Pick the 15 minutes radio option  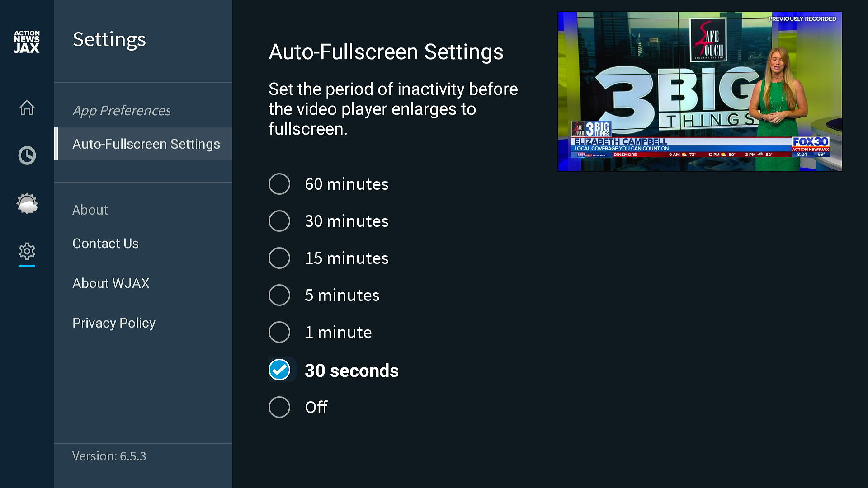coord(279,258)
